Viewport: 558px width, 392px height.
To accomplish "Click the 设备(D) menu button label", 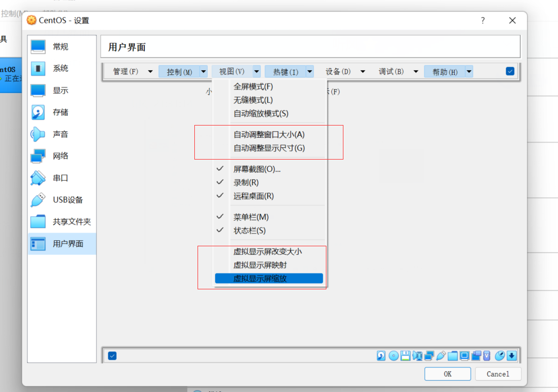I will [x=338, y=72].
